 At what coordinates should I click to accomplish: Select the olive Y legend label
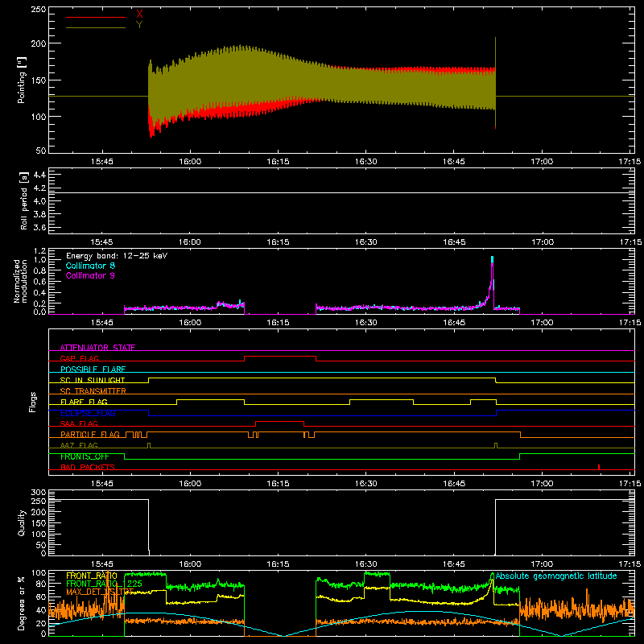coord(139,25)
